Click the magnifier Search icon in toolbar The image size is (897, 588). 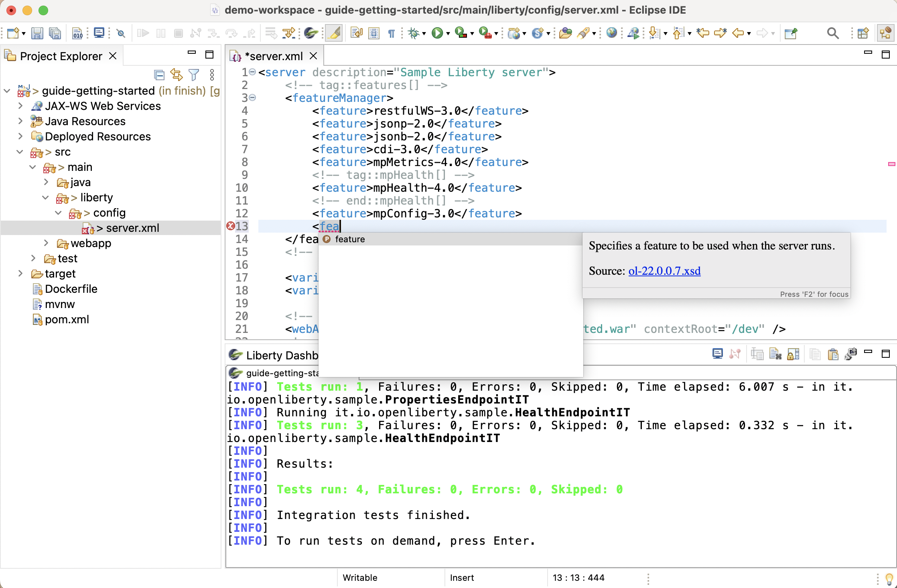[x=833, y=33]
